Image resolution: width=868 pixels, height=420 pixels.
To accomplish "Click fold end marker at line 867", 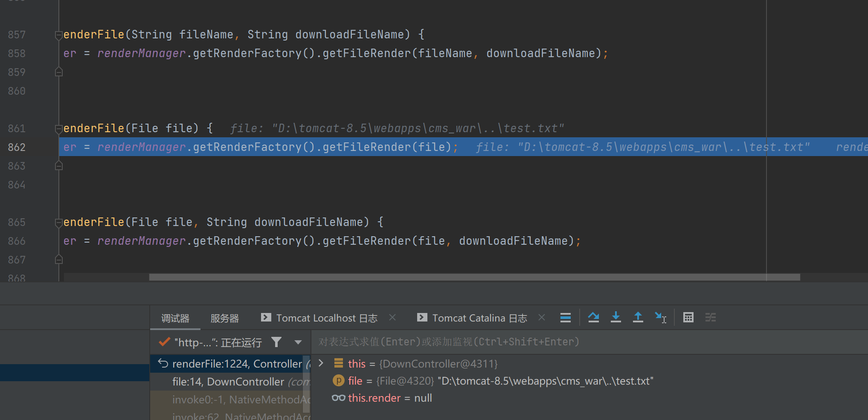I will pos(59,259).
